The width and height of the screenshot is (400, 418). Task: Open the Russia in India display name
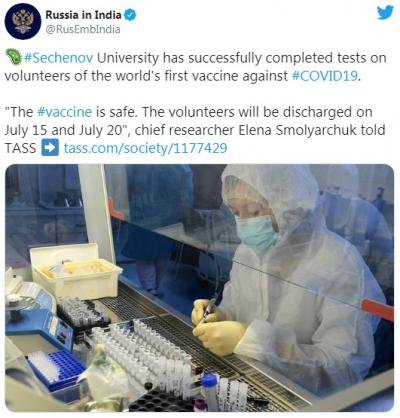[83, 15]
